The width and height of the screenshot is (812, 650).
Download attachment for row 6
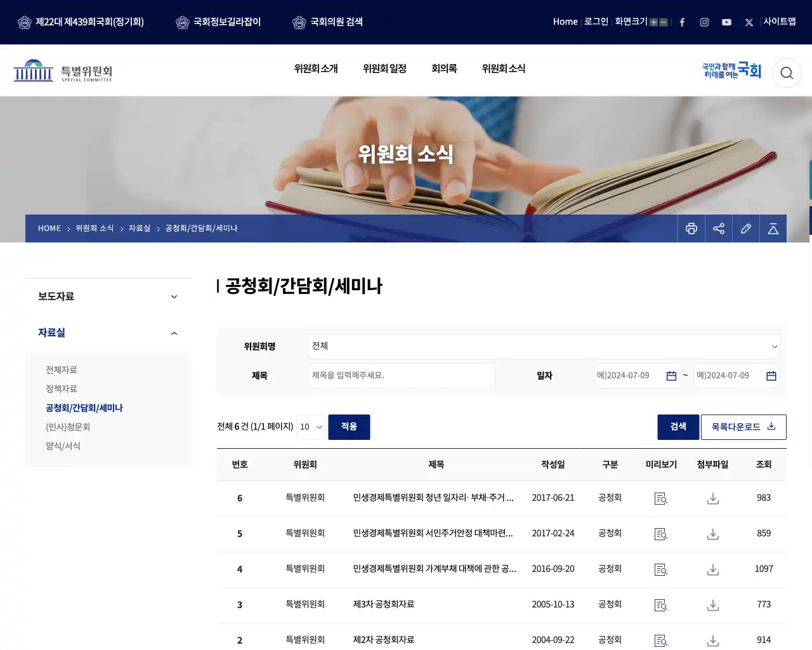[713, 499]
